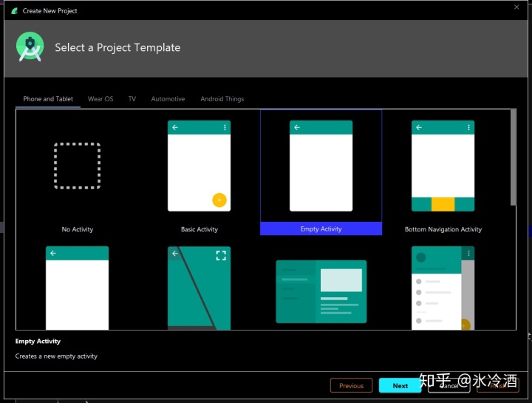Image resolution: width=532 pixels, height=403 pixels.
Task: Click the template list vertical scrollbar
Action: (514, 157)
